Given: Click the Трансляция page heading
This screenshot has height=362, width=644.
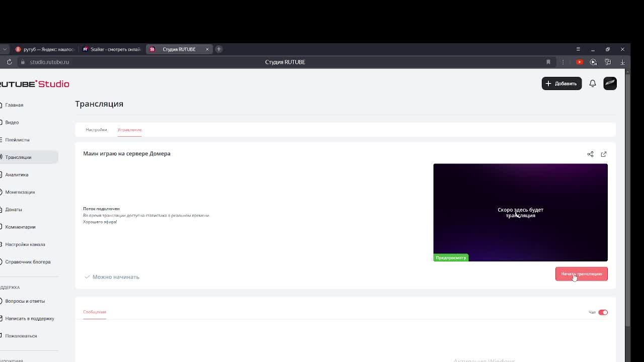Looking at the screenshot, I should pos(99,104).
